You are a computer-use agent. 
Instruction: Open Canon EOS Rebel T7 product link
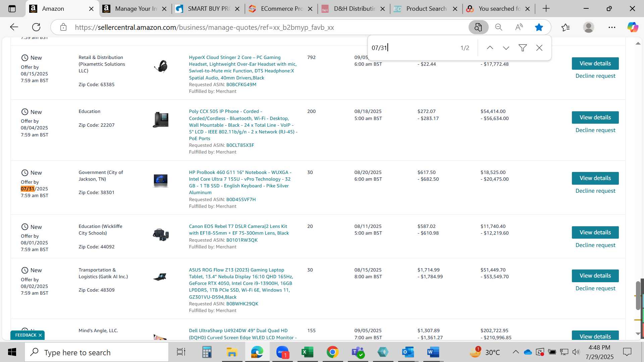point(239,230)
